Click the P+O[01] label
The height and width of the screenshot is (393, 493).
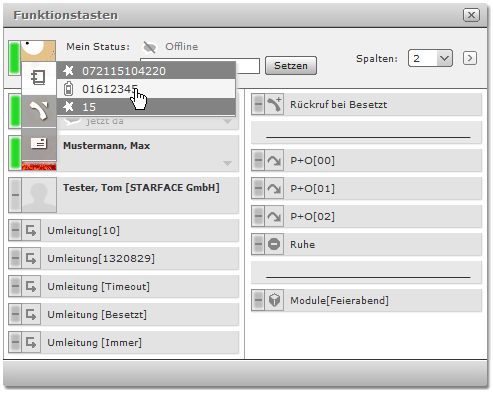(x=312, y=188)
